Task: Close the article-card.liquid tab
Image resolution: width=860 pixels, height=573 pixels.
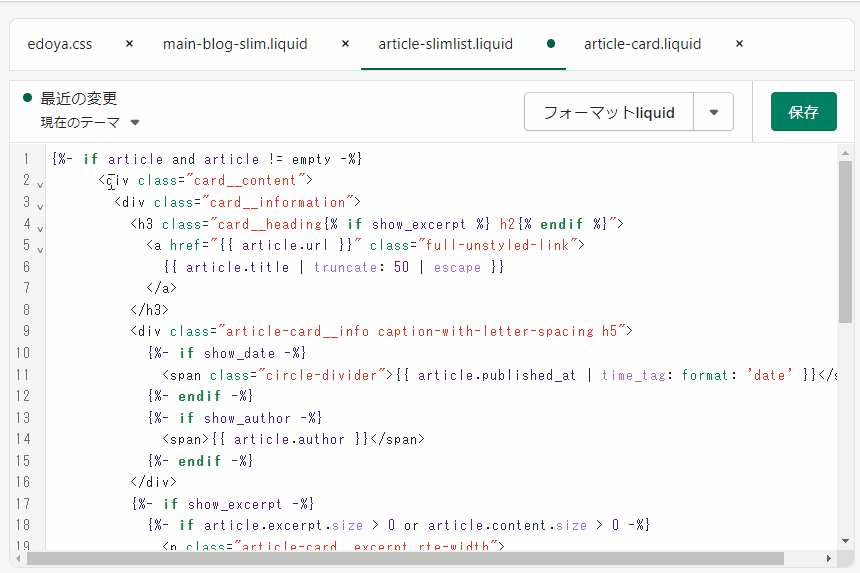Action: (739, 44)
